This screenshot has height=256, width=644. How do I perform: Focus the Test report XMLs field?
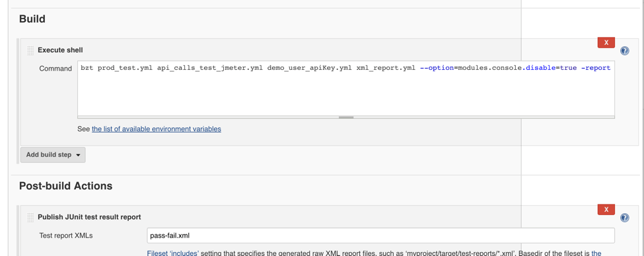(x=380, y=236)
